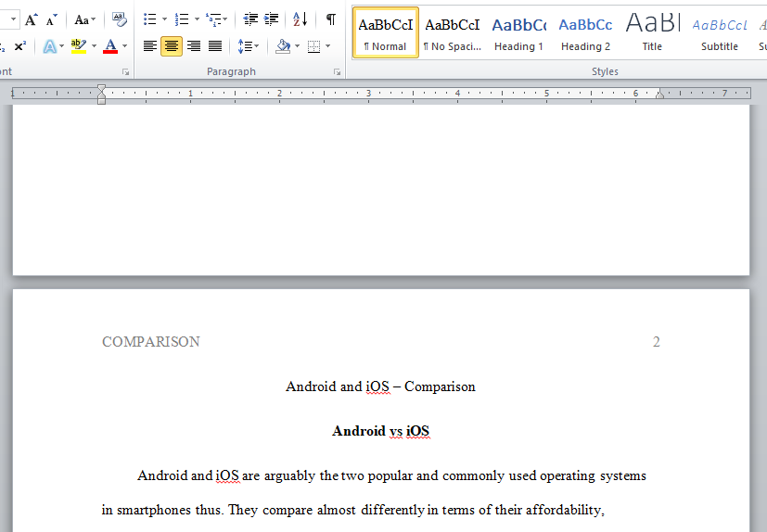Image resolution: width=767 pixels, height=532 pixels.
Task: Increase the paragraph indent
Action: coord(271,19)
